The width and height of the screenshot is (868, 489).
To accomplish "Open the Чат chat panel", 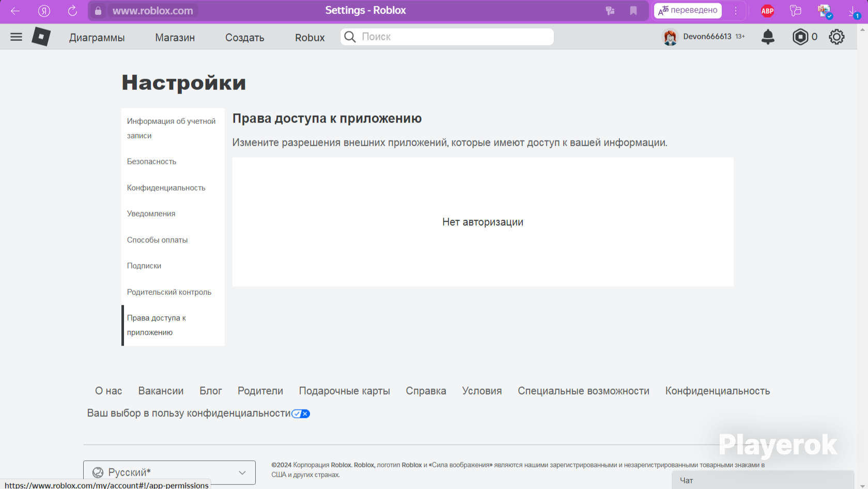I will tap(763, 480).
